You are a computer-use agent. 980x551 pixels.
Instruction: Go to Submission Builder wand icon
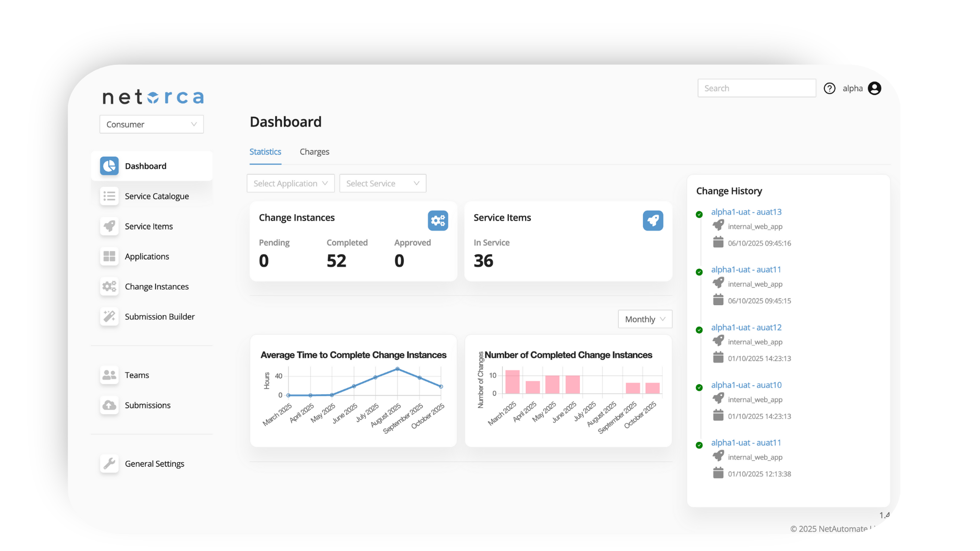point(109,317)
